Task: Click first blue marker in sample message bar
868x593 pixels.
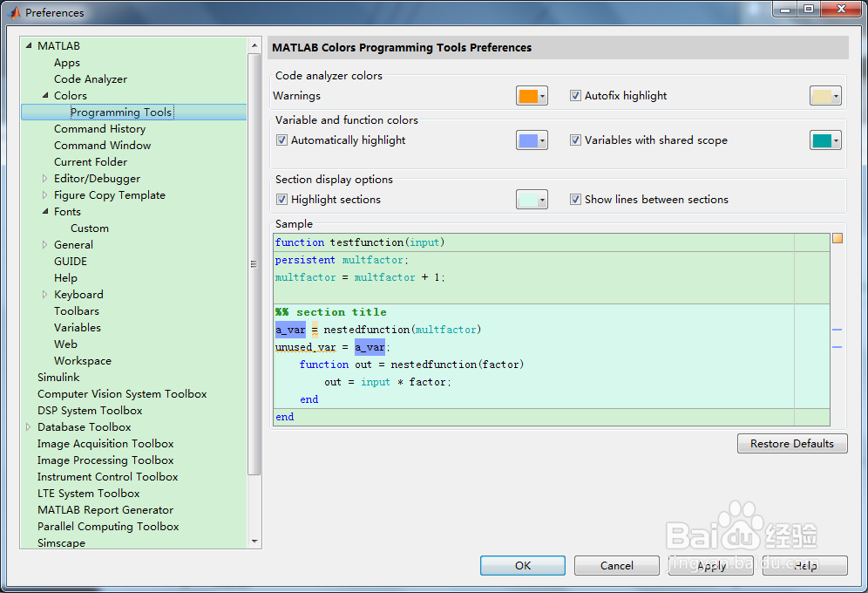Action: click(837, 330)
